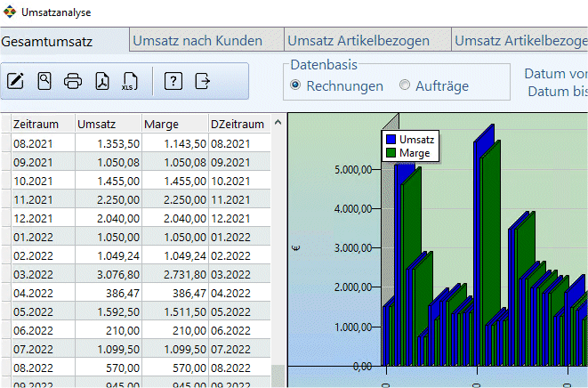This screenshot has width=588, height=388.
Task: Select Umsatz value 1.099,50
Action: pyautogui.click(x=109, y=349)
